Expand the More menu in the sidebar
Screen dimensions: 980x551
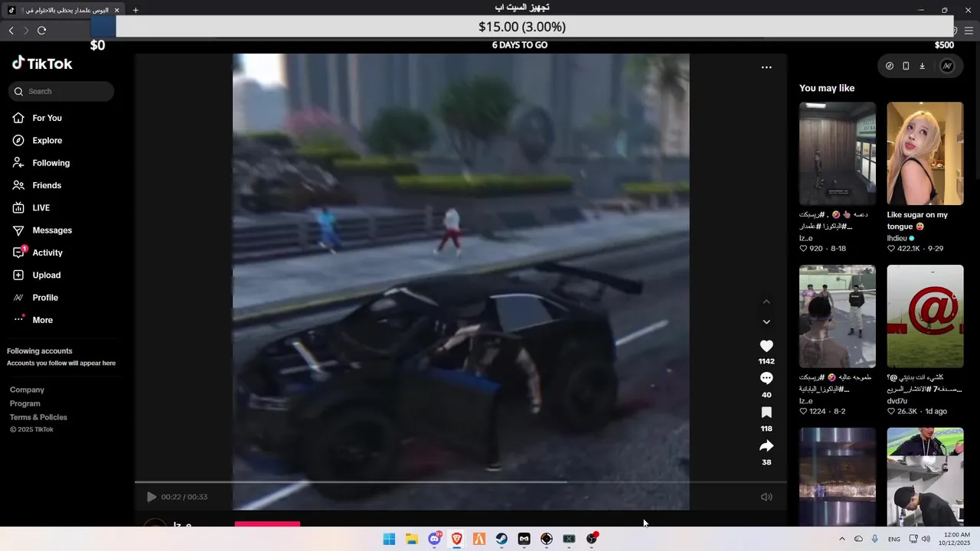point(42,320)
